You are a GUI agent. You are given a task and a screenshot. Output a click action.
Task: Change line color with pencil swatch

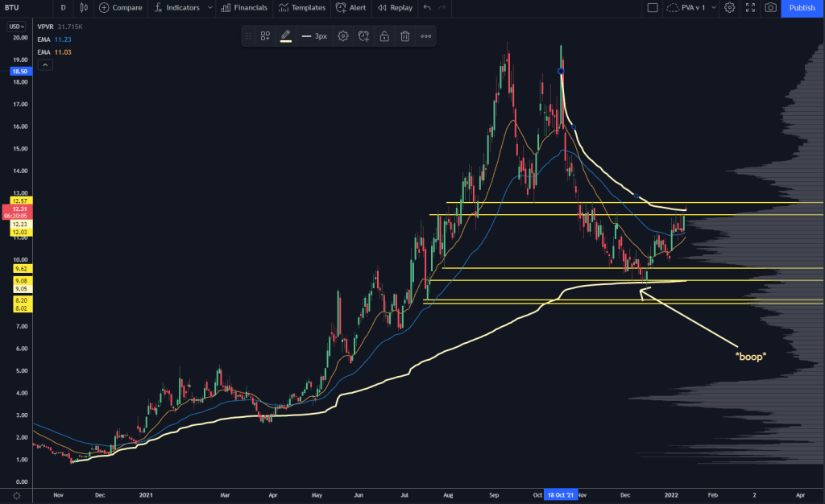(286, 36)
